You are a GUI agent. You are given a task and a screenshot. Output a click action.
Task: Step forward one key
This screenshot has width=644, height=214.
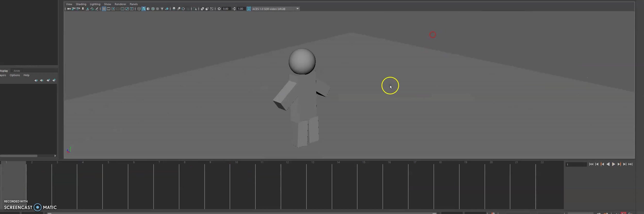tap(619, 164)
